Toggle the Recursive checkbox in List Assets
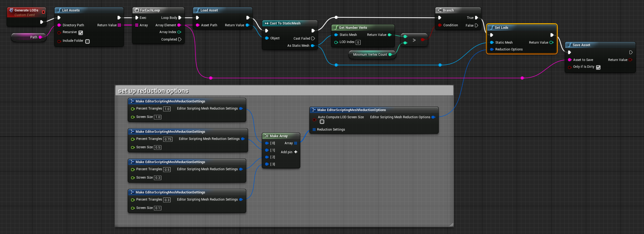This screenshot has height=234, width=644. pos(81,32)
